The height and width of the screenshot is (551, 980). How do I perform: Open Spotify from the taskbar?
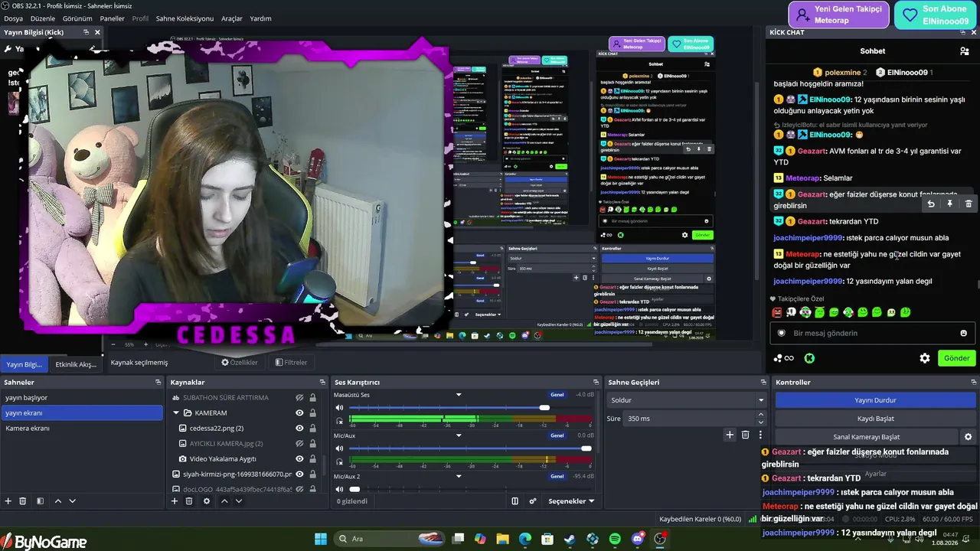coord(615,539)
